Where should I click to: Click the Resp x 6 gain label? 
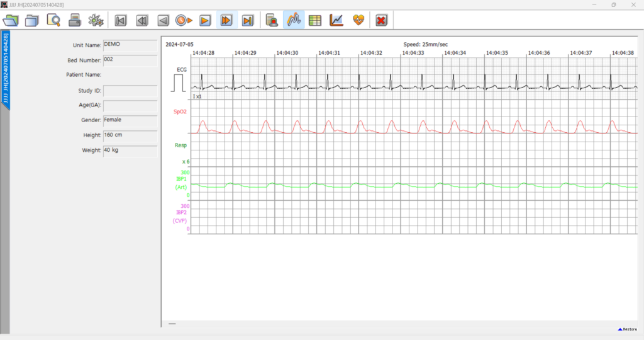(186, 162)
